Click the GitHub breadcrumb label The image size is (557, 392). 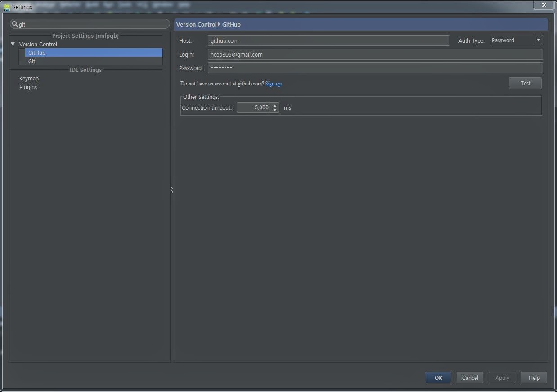tap(231, 24)
